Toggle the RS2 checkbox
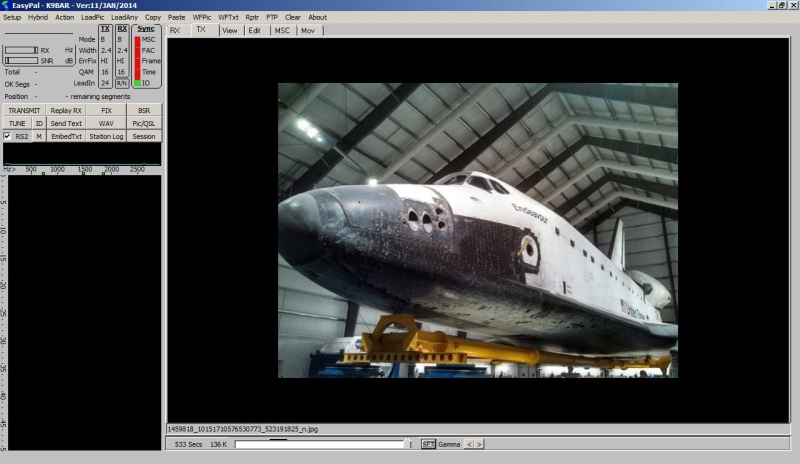This screenshot has height=464, width=800. click(x=7, y=136)
